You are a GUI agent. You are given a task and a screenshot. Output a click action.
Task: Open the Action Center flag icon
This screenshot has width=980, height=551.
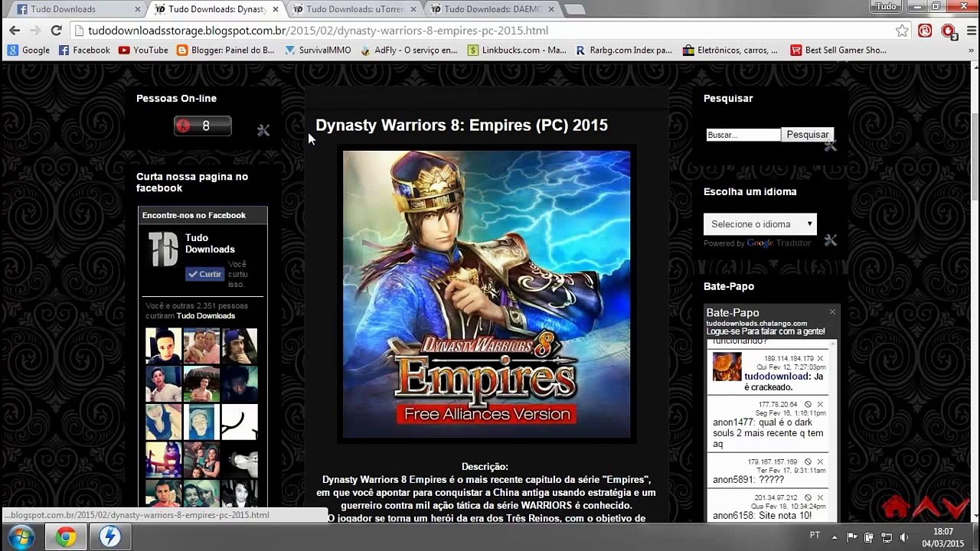tap(851, 537)
